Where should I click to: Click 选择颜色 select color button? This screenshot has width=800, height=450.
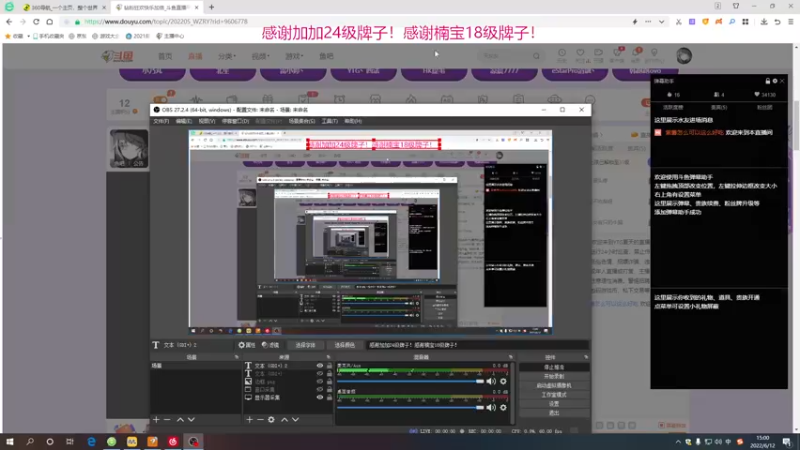pos(344,345)
